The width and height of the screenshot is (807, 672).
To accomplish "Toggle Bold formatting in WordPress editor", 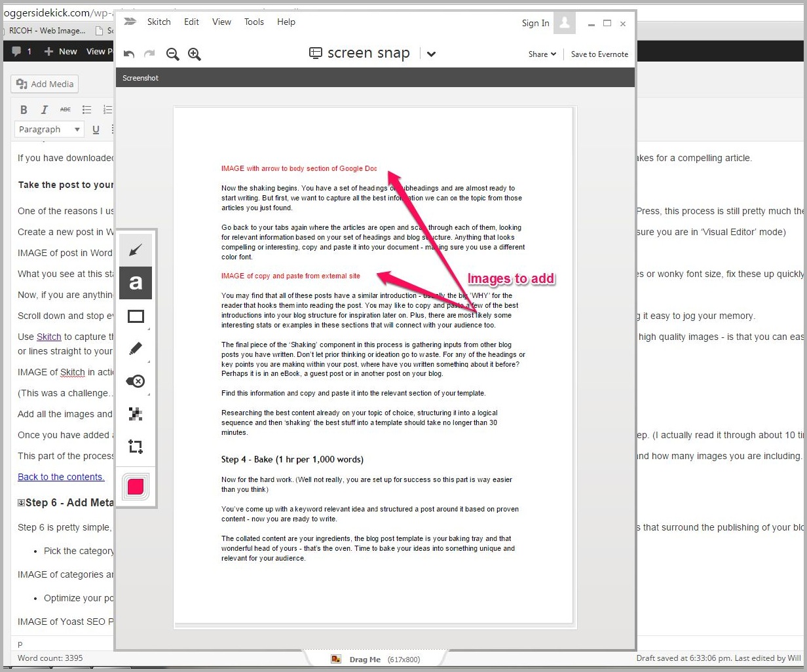I will point(24,109).
